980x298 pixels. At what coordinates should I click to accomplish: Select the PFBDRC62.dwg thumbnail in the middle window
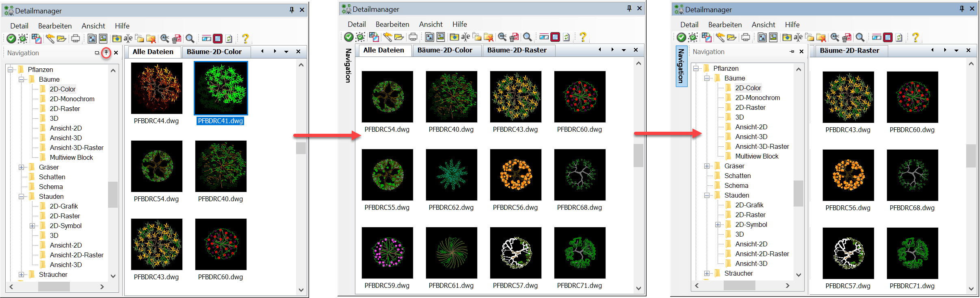click(451, 175)
